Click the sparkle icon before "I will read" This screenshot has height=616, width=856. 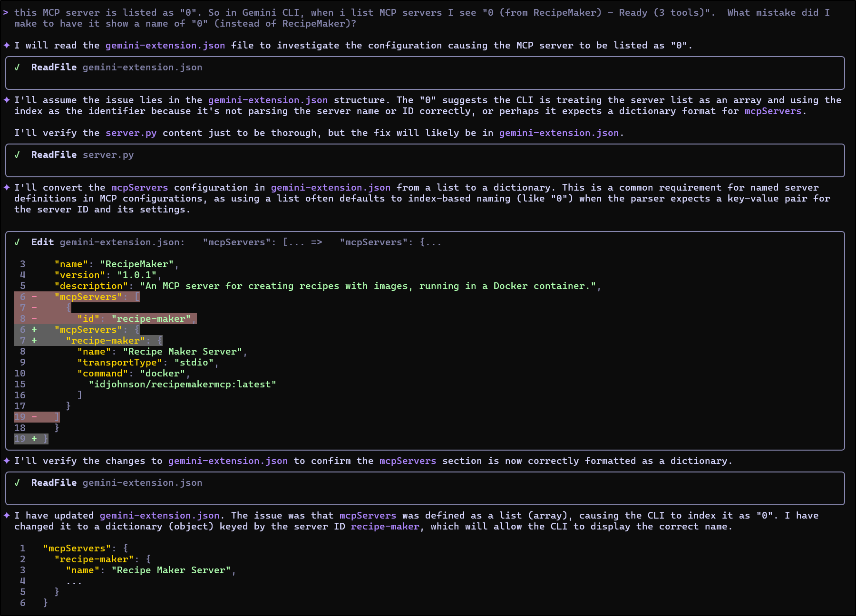point(7,46)
